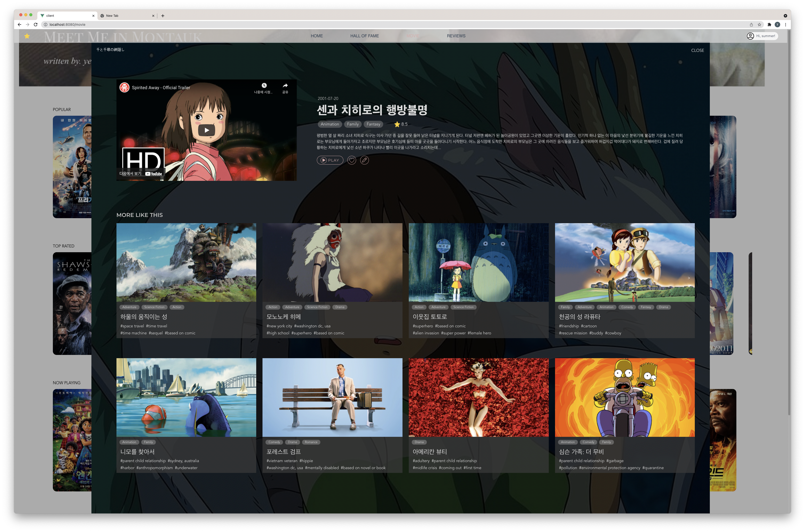
Task: Like the movie with the heart icon
Action: [351, 160]
